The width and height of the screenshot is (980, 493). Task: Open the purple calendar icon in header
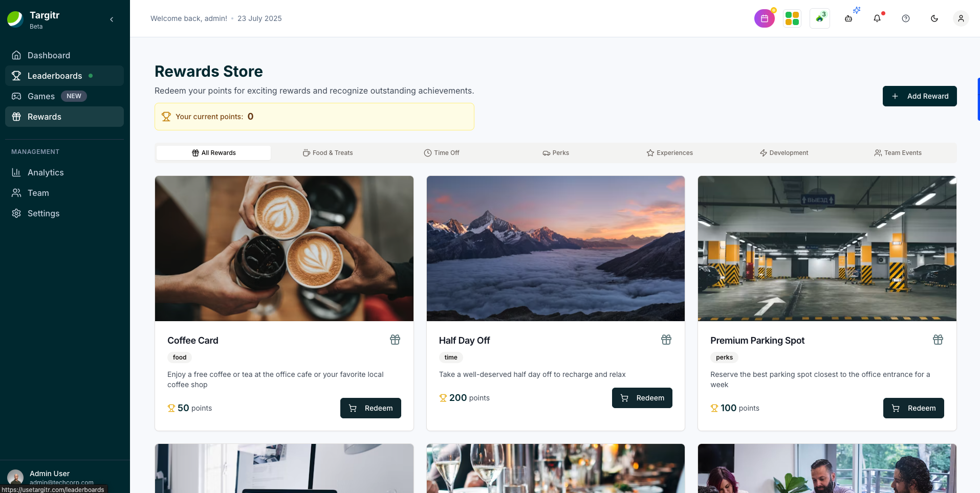[x=764, y=18]
